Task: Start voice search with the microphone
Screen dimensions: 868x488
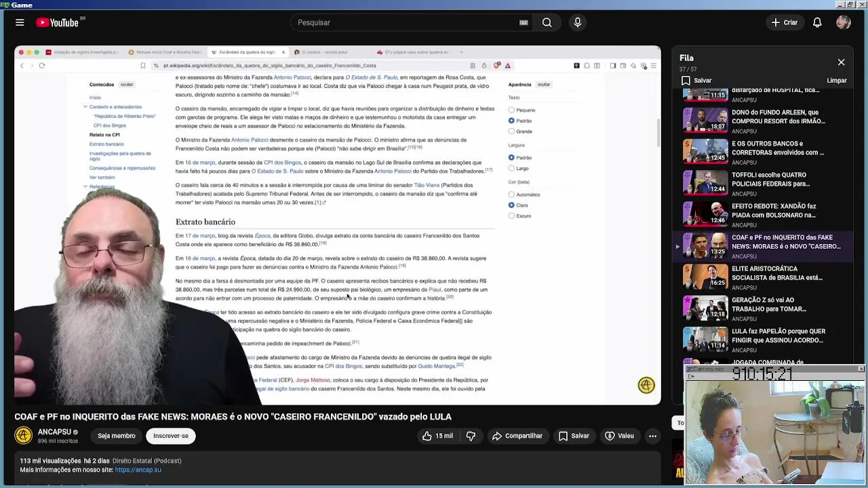Action: click(x=578, y=22)
